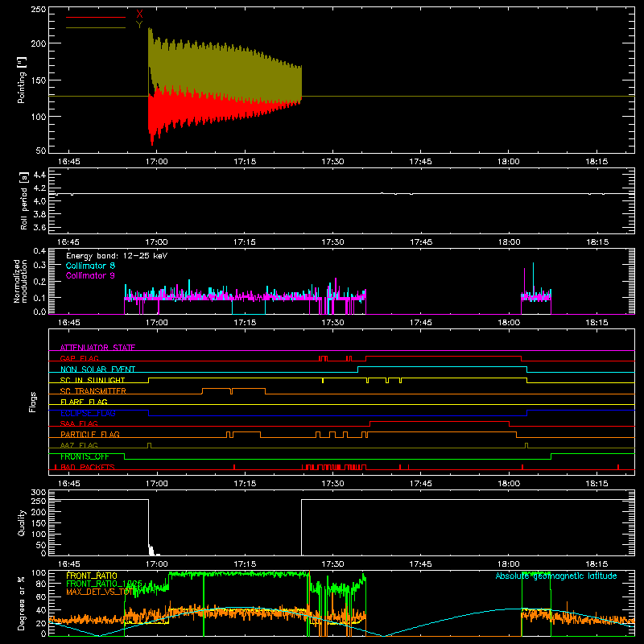Click the NON_SOLAR_EVENT flag label
This screenshot has width=644, height=644.
click(x=97, y=369)
